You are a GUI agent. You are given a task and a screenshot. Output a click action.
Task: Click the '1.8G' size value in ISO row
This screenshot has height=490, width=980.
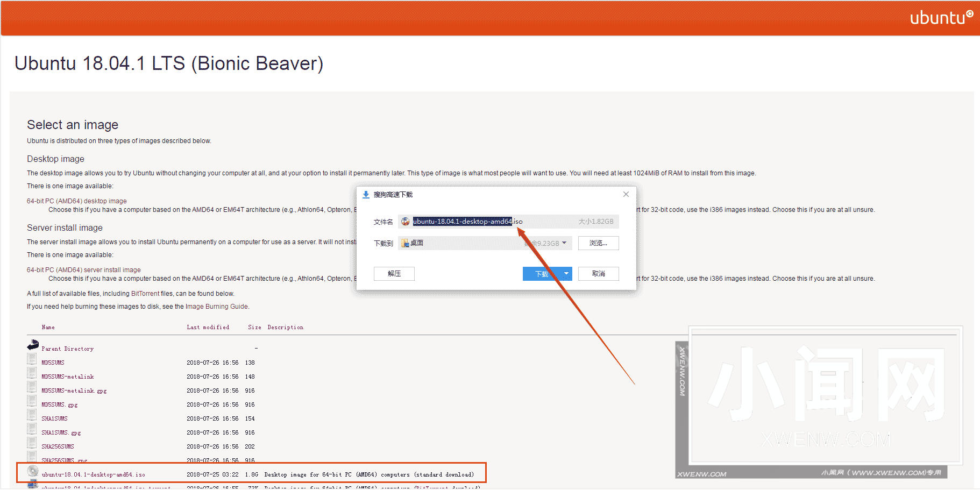[x=251, y=475]
